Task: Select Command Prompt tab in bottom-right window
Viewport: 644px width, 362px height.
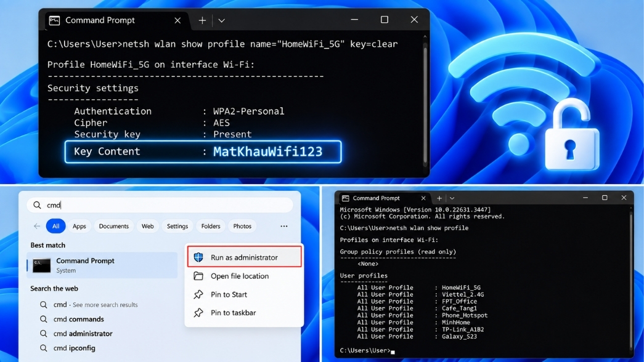Action: pos(384,198)
